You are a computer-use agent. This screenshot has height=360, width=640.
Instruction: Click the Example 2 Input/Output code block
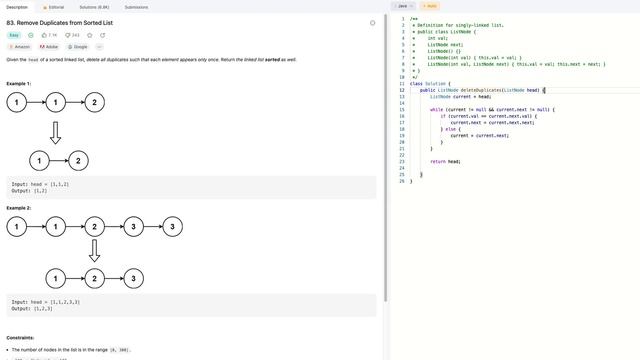pyautogui.click(x=191, y=305)
